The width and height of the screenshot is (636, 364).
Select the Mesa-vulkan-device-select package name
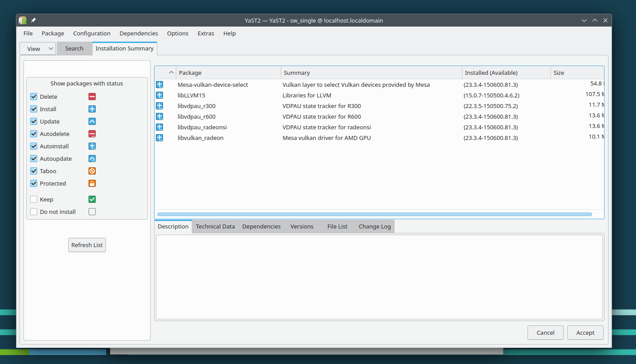click(213, 85)
